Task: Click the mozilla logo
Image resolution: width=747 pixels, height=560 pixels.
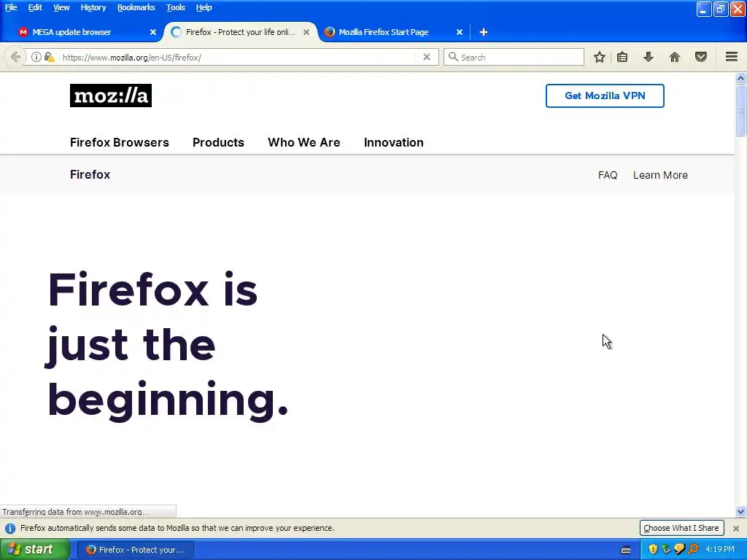Action: [111, 96]
